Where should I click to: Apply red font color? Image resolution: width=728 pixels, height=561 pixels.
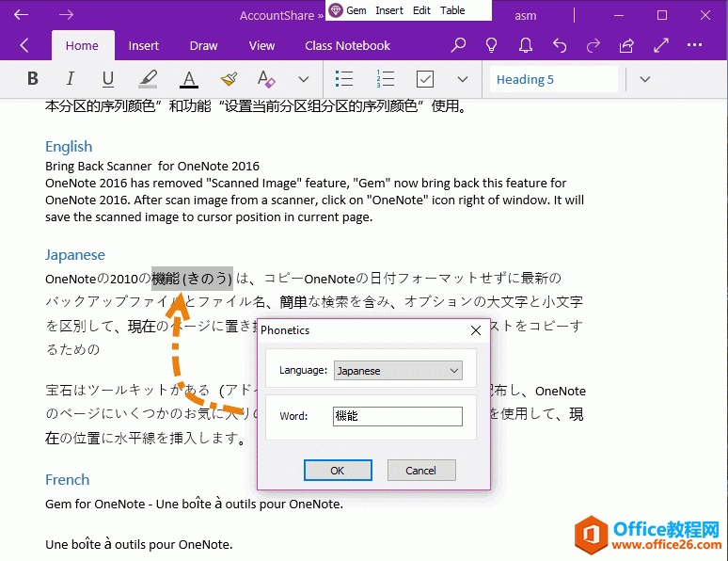click(188, 79)
